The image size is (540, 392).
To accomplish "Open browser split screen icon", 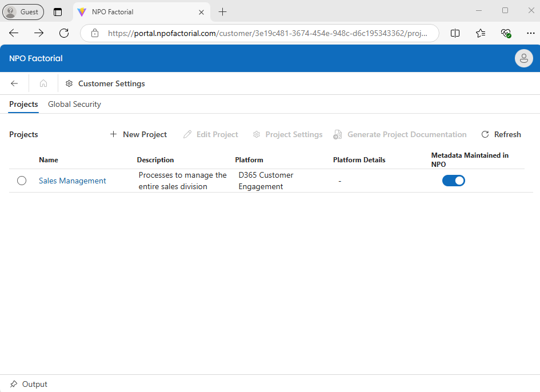I will tap(455, 33).
